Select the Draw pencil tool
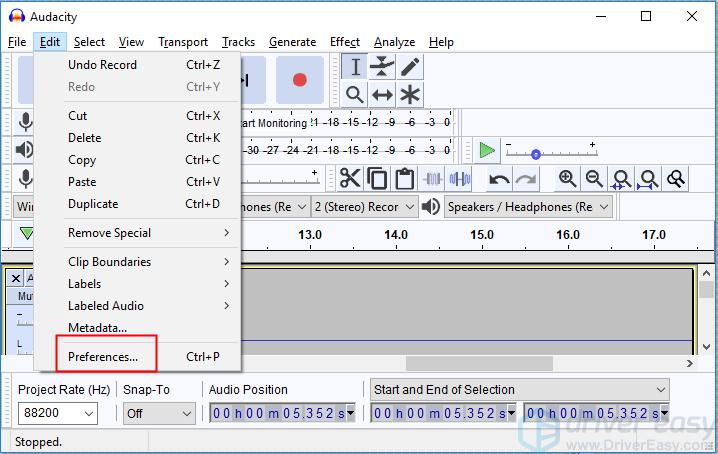Viewport: 718px width, 454px height. 410,67
